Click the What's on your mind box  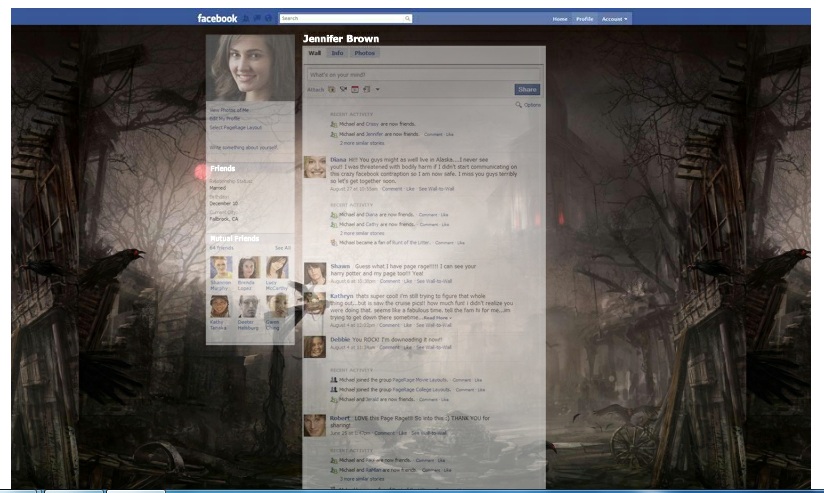coord(423,75)
